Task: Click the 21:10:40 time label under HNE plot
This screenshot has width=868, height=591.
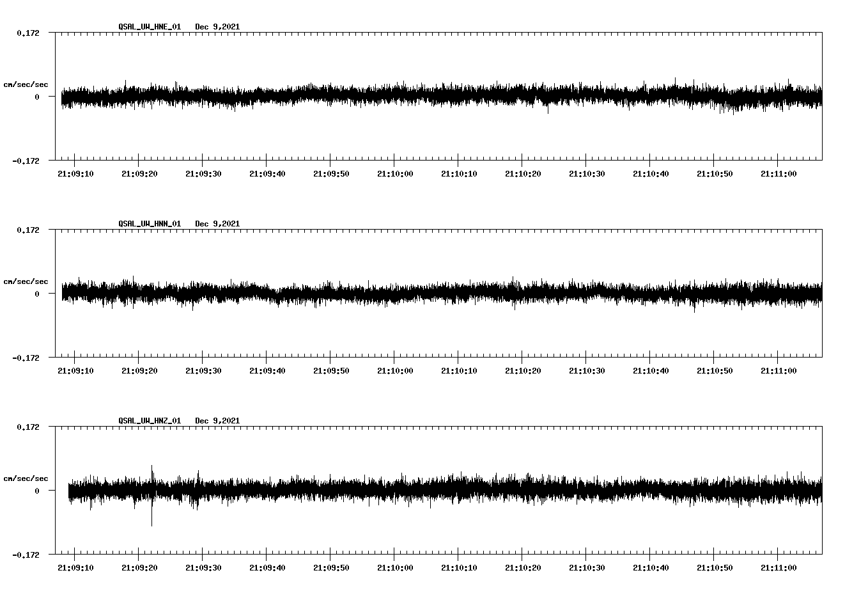Action: (x=651, y=174)
